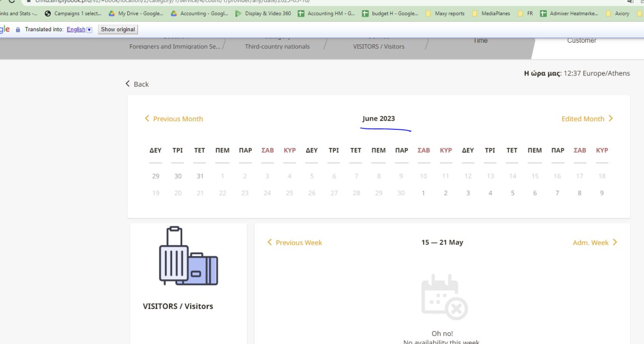Go back using the Back link

137,84
